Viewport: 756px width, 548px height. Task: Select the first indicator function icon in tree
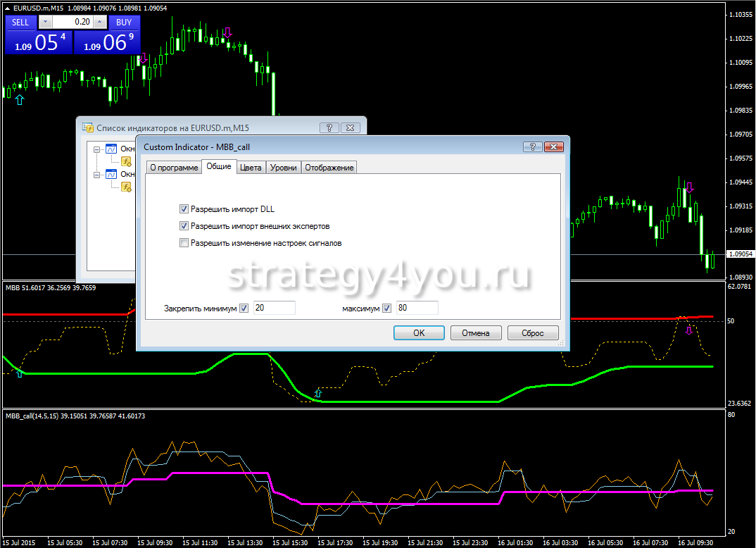(x=127, y=161)
